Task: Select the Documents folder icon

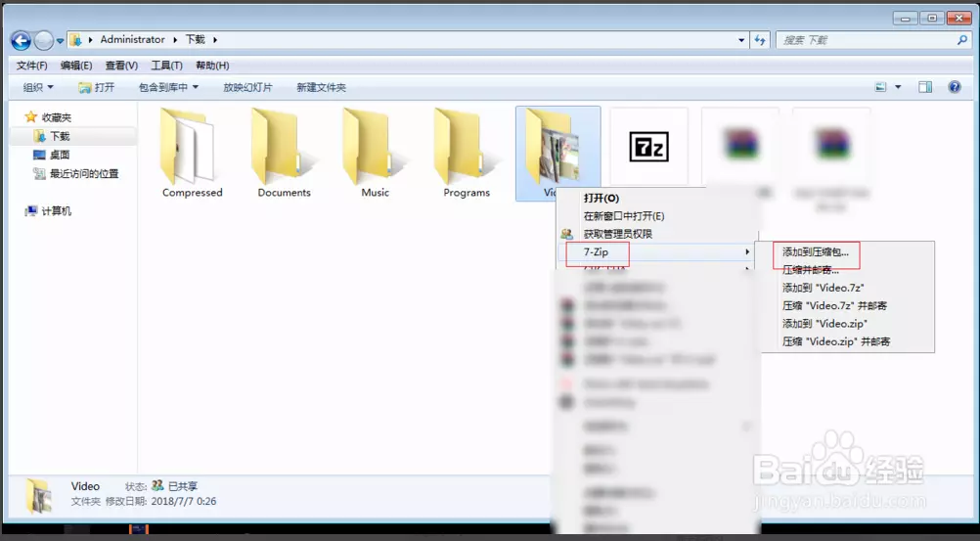Action: point(283,147)
